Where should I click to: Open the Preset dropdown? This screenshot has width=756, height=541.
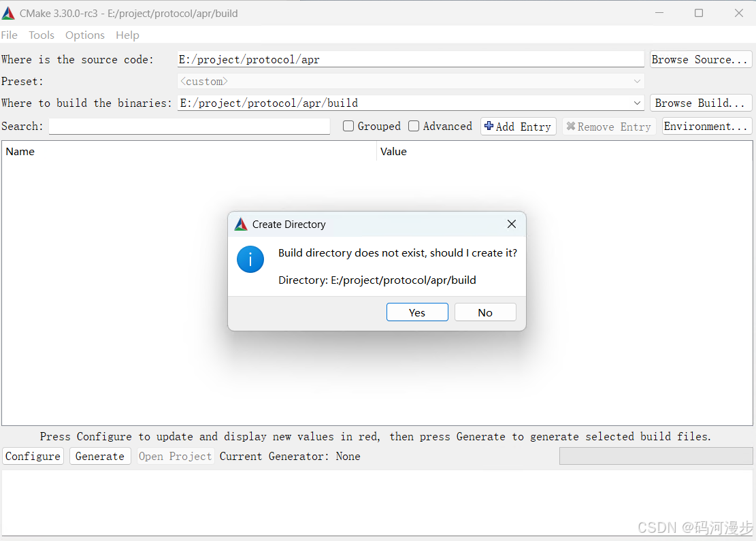[x=410, y=82]
